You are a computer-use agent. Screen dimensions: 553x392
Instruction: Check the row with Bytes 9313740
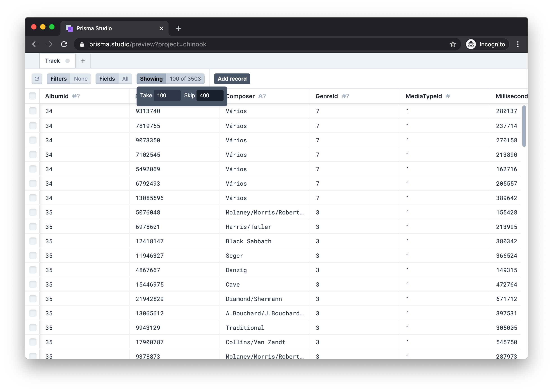(x=33, y=111)
